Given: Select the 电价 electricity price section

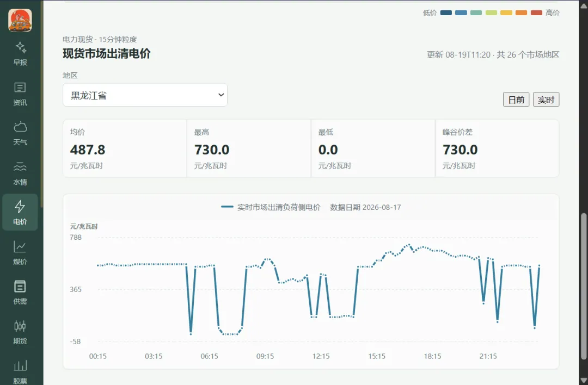Looking at the screenshot, I should coord(20,212).
